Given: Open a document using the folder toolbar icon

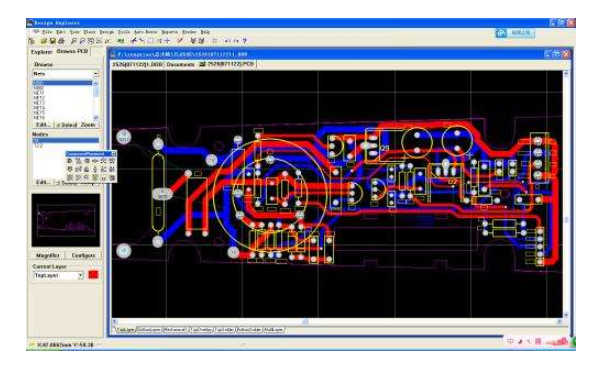Looking at the screenshot, I should click(44, 41).
